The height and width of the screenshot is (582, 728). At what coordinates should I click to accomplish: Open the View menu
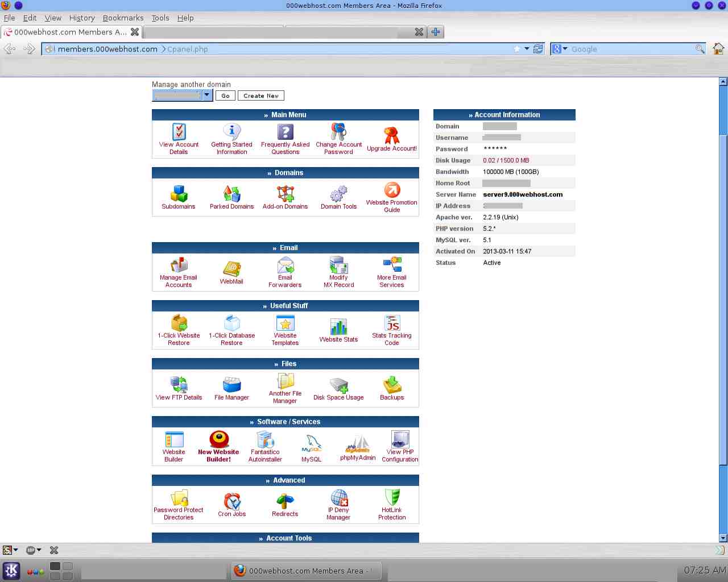click(x=53, y=18)
